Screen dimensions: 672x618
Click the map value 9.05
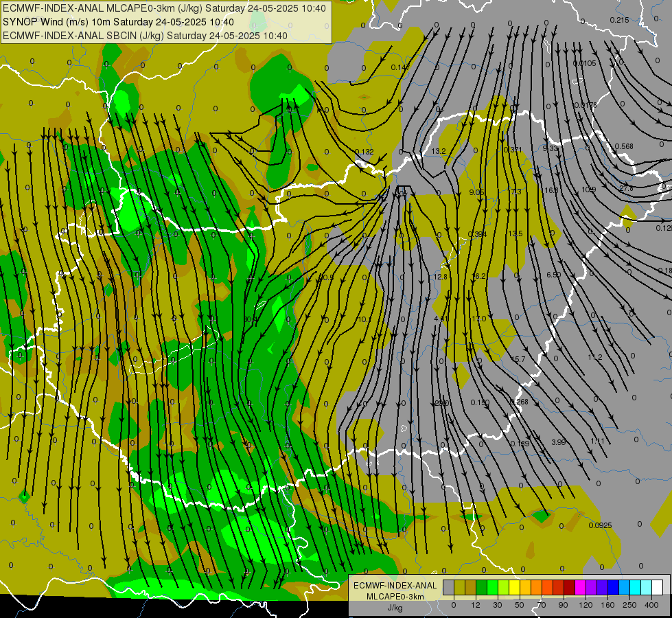click(x=476, y=192)
